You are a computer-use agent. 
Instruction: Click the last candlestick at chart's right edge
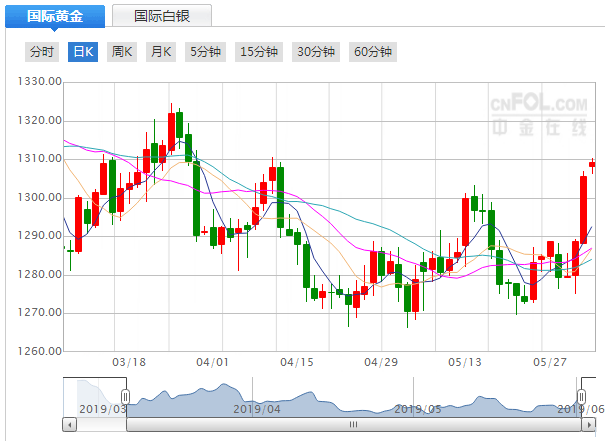point(592,164)
